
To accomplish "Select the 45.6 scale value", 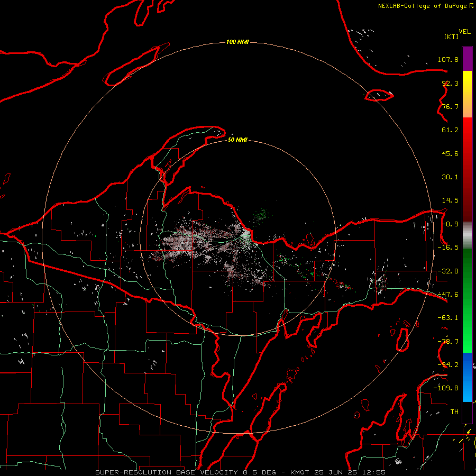I will 450,153.
